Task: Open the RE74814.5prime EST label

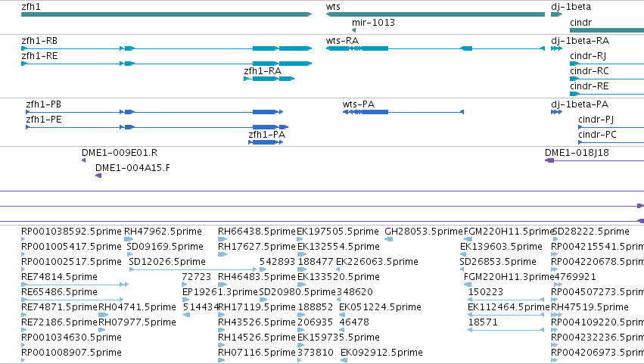Action: [x=59, y=277]
